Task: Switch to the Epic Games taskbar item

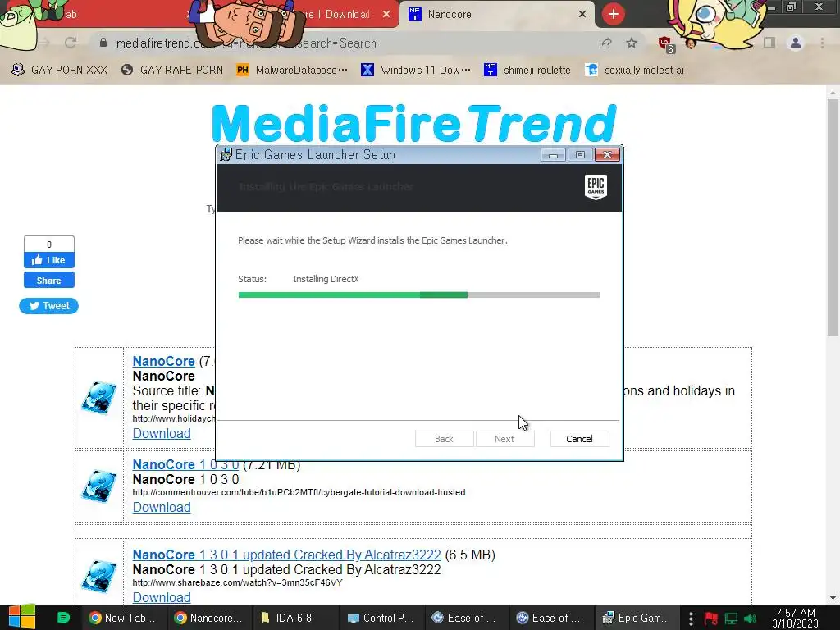Action: [637, 618]
